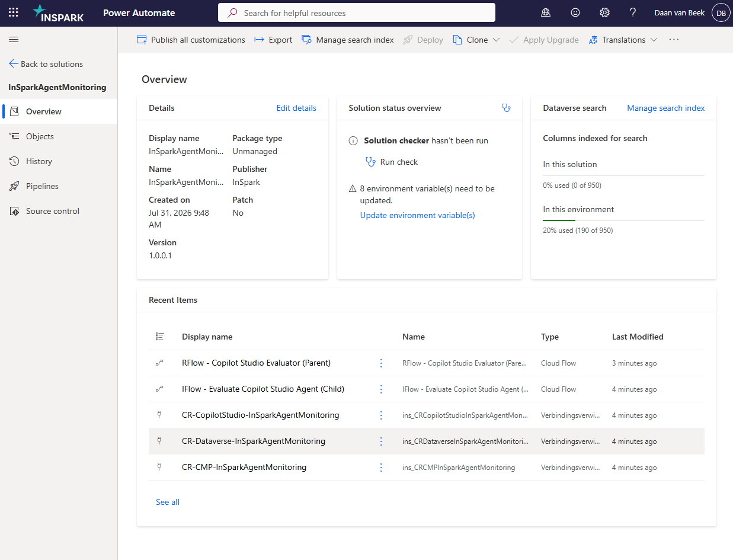Open CR-CMP-InSparkAgentMonitoring item
The width and height of the screenshot is (733, 560).
pos(244,467)
